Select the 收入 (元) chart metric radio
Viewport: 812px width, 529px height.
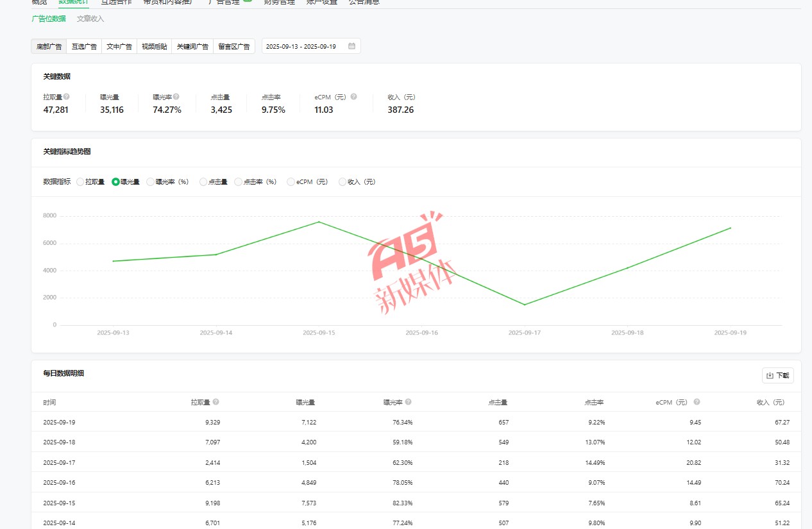pos(343,182)
